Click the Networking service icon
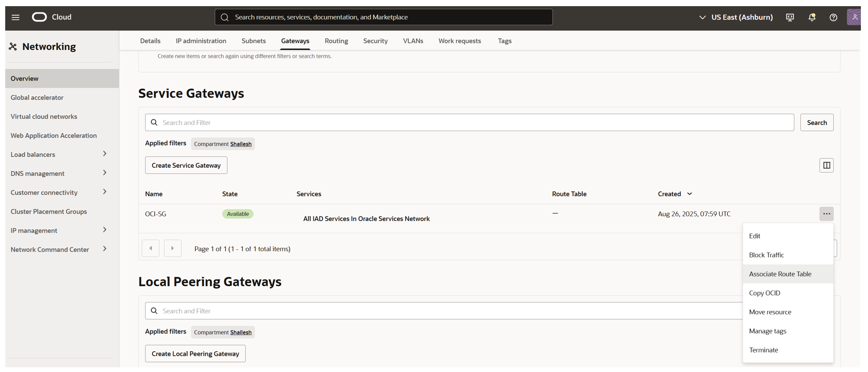Screen dimensions: 868x372 [13, 46]
